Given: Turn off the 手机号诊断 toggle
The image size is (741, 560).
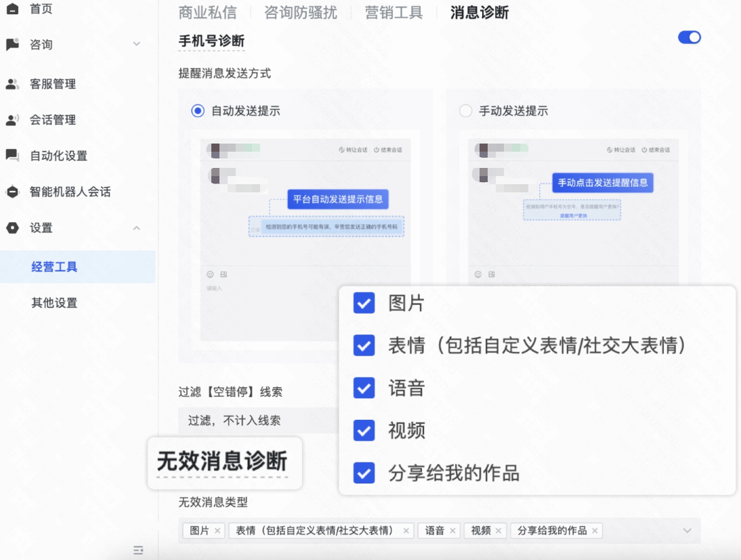Looking at the screenshot, I should click(689, 37).
